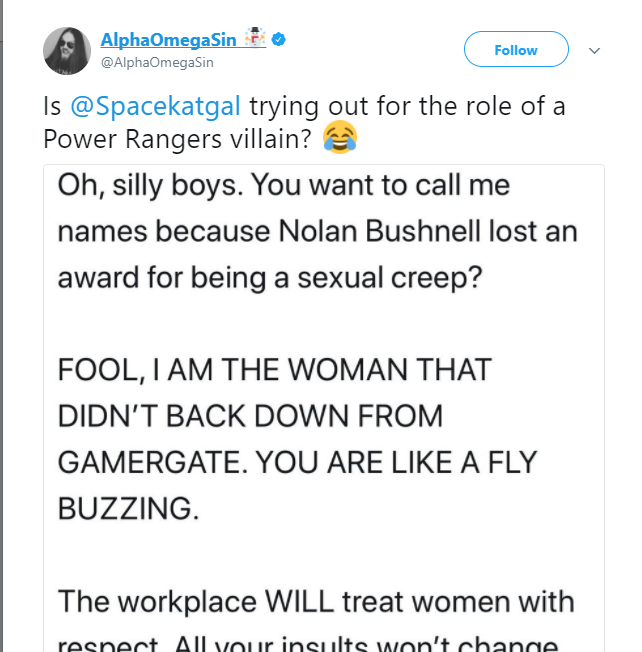Open the @Spacekatgal mention link

pyautogui.click(x=156, y=106)
